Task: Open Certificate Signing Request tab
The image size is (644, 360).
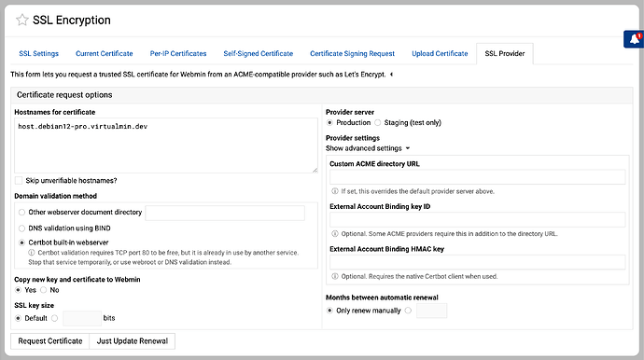Action: [x=353, y=53]
